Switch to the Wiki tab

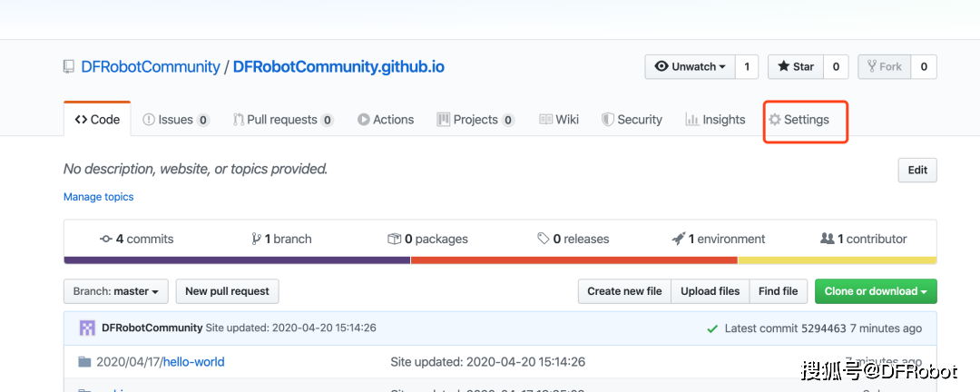click(559, 120)
